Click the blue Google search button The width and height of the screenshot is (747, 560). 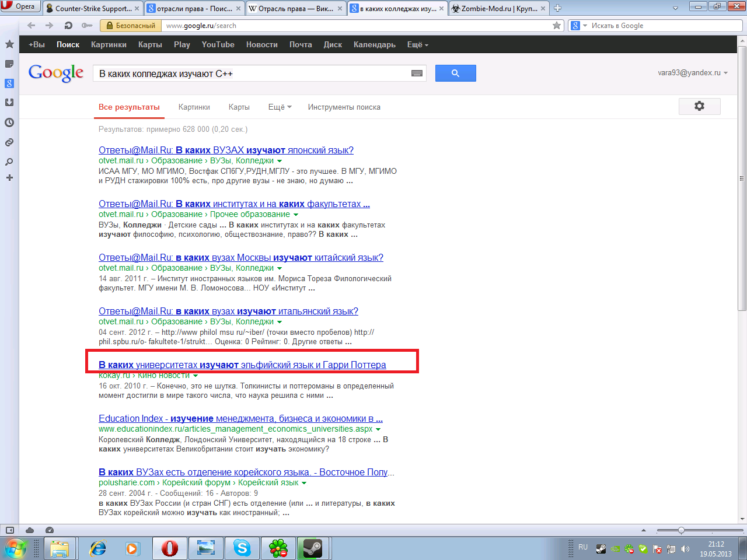[456, 73]
